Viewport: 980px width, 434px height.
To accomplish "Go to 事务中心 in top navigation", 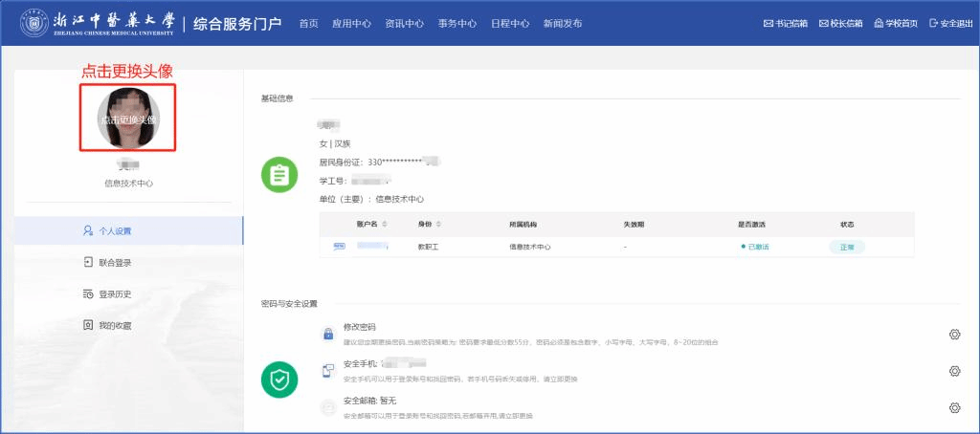I will tap(457, 23).
